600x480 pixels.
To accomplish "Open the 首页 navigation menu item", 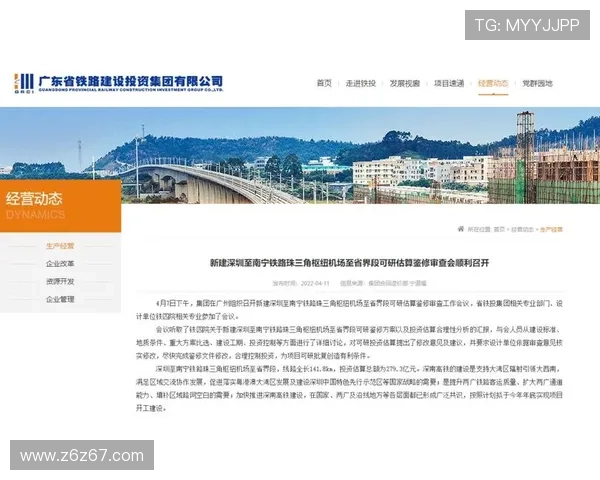I will pos(324,83).
